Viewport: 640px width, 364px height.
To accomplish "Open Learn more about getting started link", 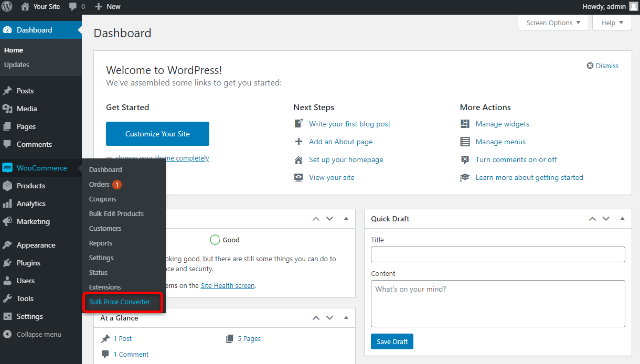I will 529,177.
